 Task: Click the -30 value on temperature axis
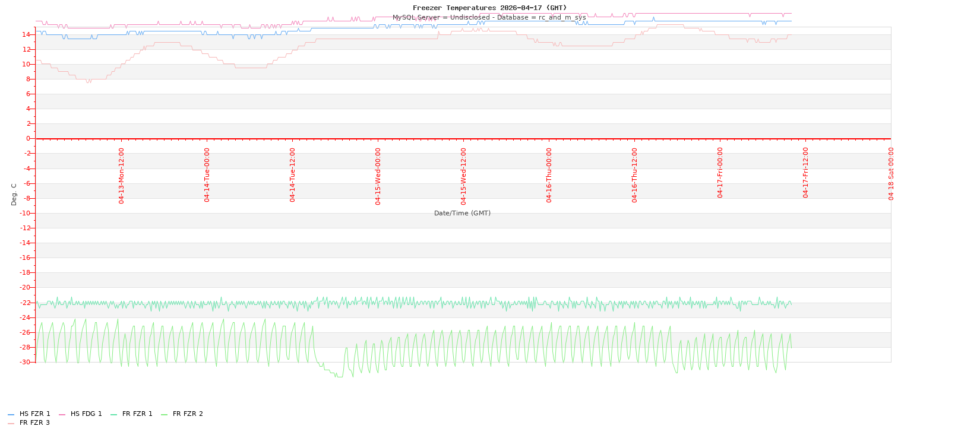[25, 362]
